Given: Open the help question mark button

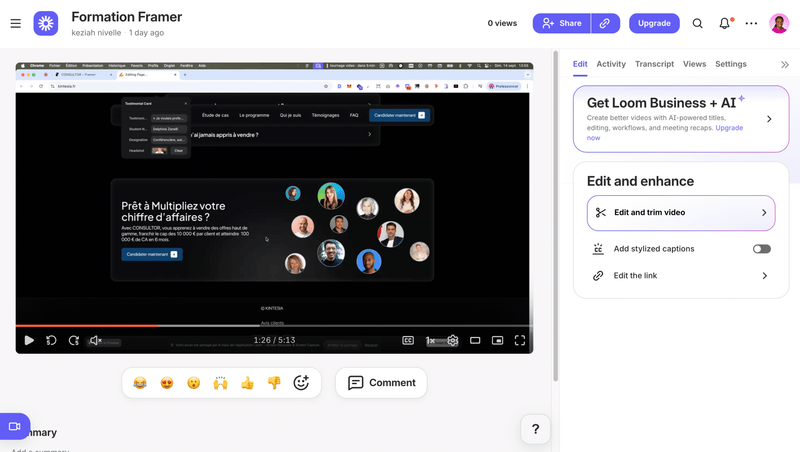Looking at the screenshot, I should point(535,429).
